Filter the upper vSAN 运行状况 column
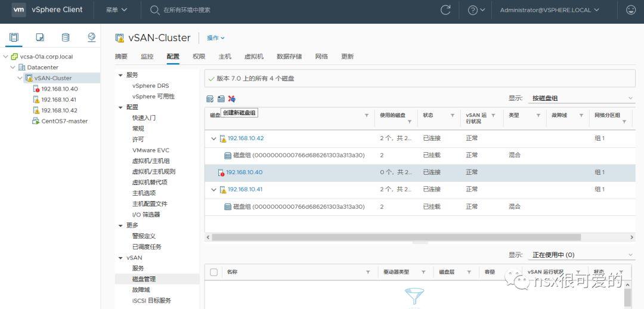The height and width of the screenshot is (309, 644). tap(493, 116)
